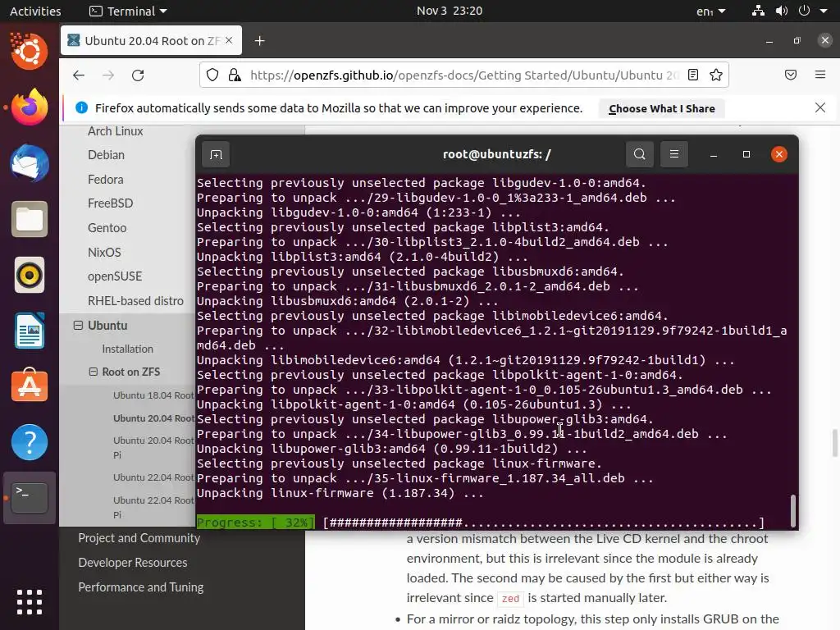Open FreeBSD docs link
Viewport: 840px width, 630px height.
coord(111,203)
